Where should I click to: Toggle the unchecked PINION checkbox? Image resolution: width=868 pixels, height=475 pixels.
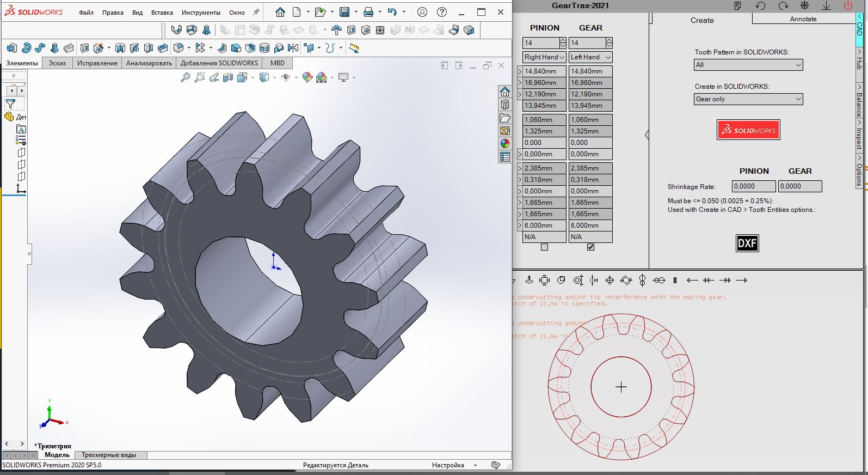tap(544, 247)
